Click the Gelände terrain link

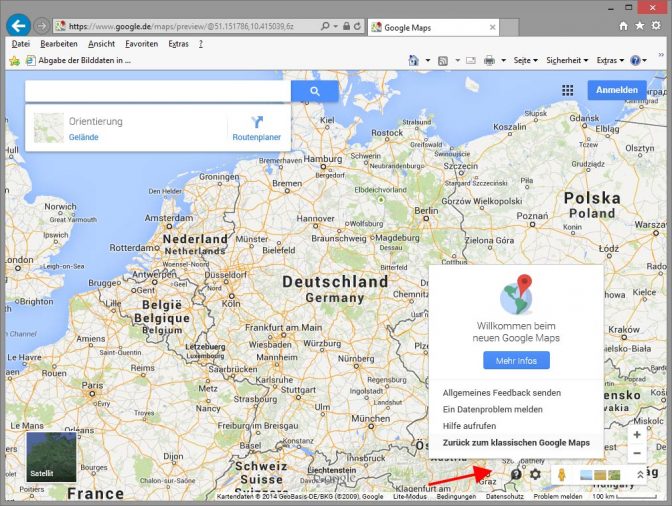point(84,137)
